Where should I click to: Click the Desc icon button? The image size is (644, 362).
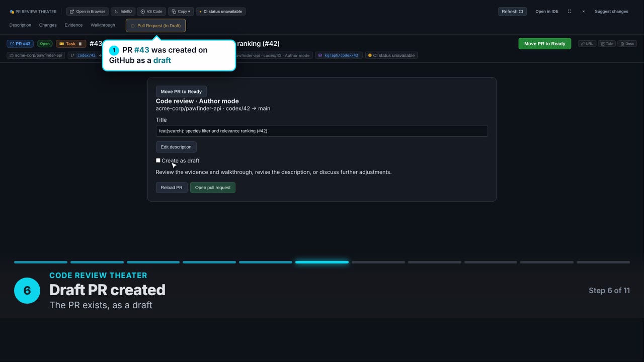pyautogui.click(x=627, y=44)
